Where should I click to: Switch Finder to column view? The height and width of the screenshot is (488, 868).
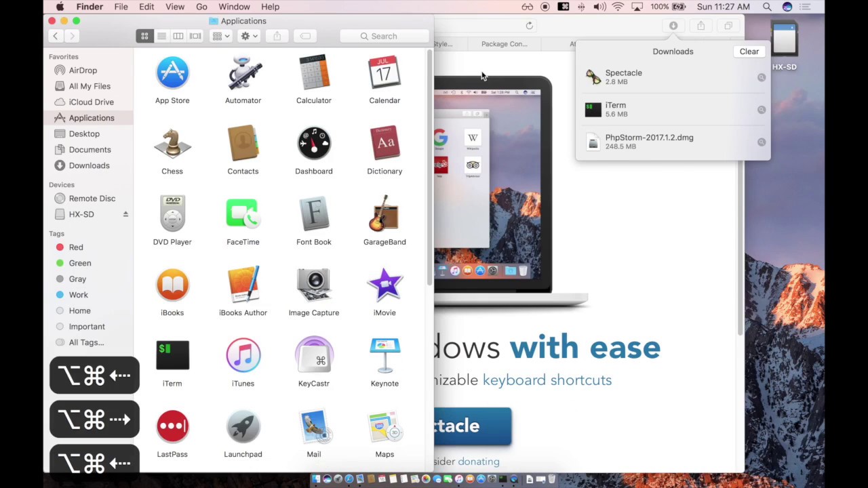click(178, 36)
